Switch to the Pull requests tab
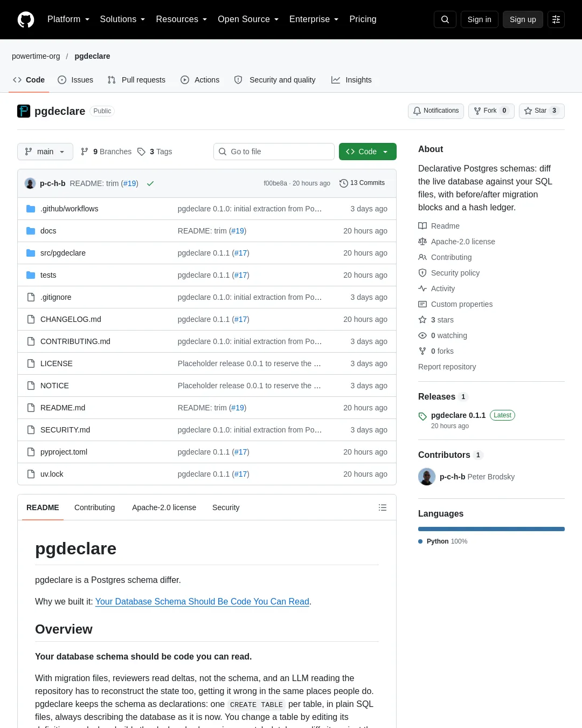This screenshot has width=582, height=728. (136, 80)
